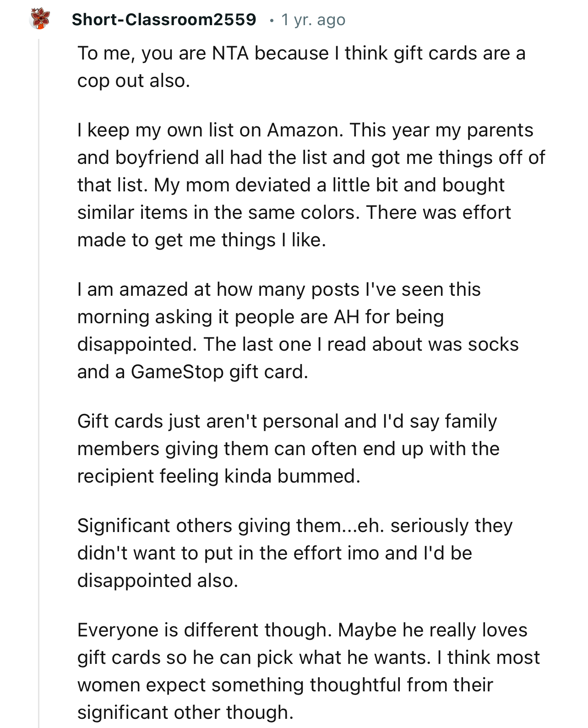Click the separator dot before the timestamp
The image size is (588, 728).
pos(272,20)
